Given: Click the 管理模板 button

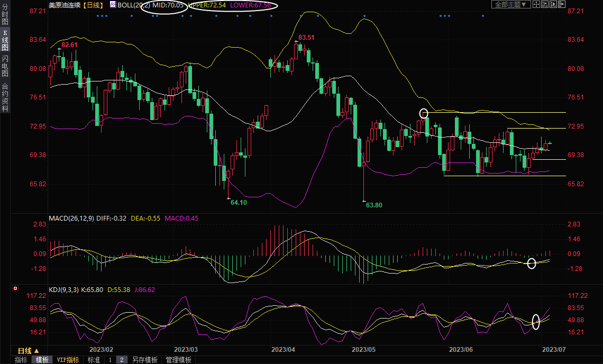Looking at the screenshot, I should coord(178,360).
